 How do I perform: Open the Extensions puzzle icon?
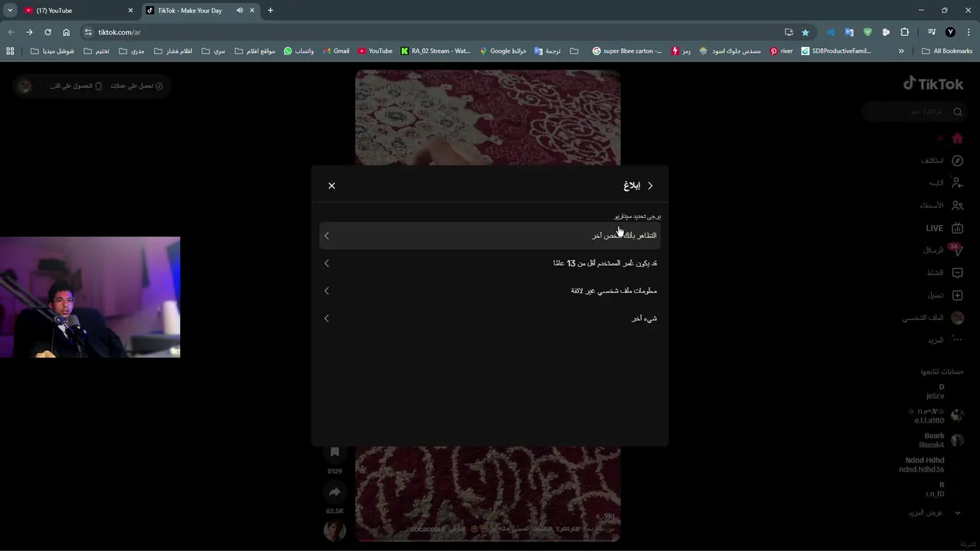tap(904, 32)
